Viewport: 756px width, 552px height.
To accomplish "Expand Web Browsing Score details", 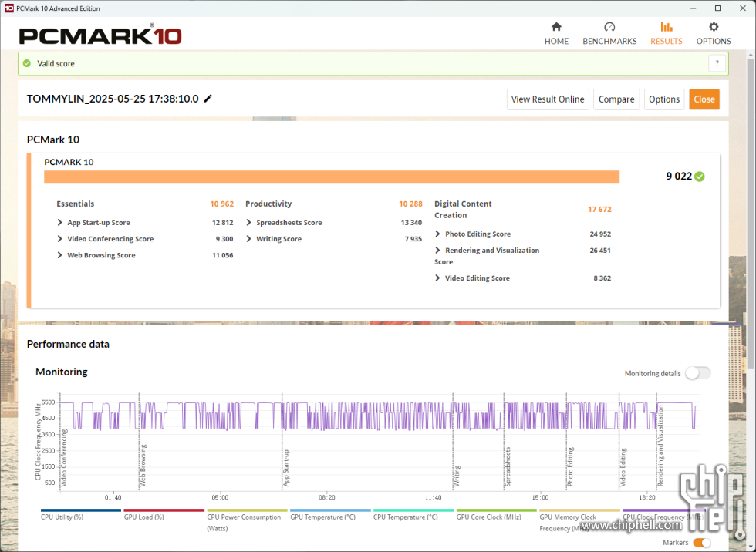I will (59, 255).
